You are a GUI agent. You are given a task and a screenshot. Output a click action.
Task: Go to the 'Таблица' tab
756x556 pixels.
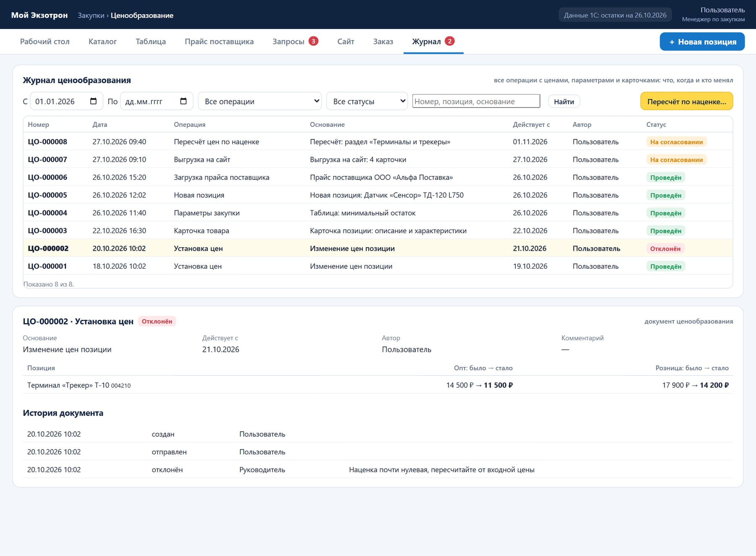(x=151, y=42)
